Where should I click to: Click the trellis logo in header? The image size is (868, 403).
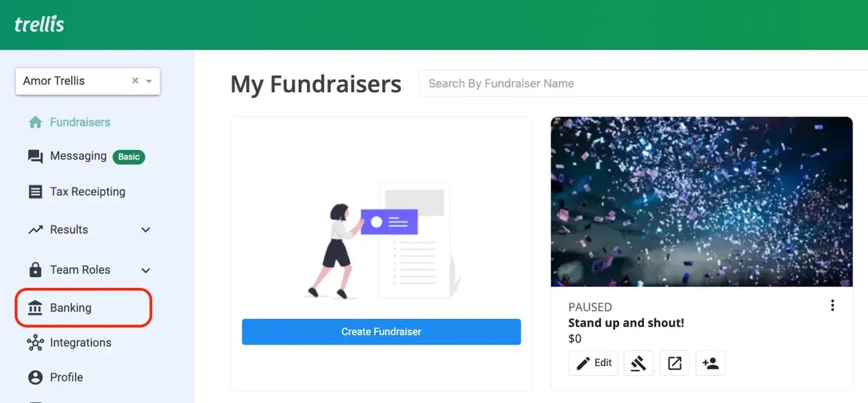(x=40, y=24)
